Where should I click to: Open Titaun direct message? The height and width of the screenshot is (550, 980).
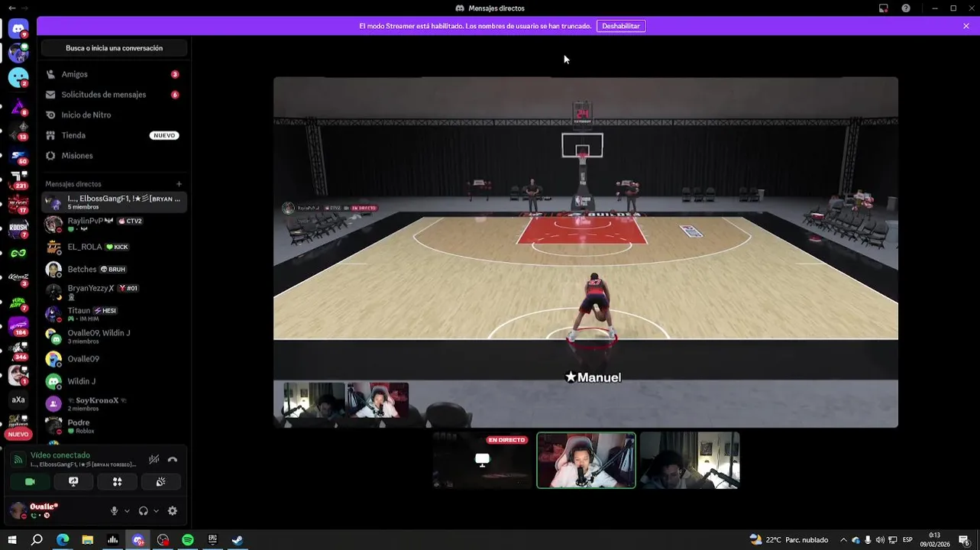[114, 314]
